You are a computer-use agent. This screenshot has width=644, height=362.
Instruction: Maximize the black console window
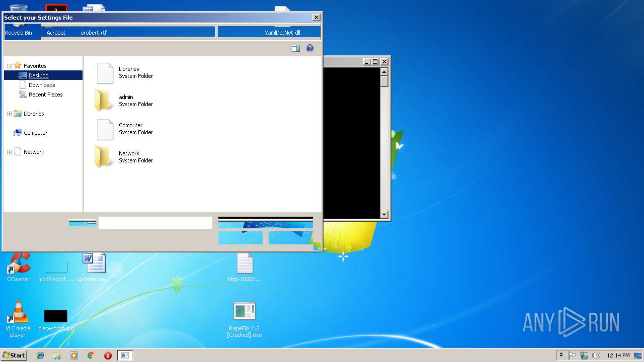[x=375, y=62]
